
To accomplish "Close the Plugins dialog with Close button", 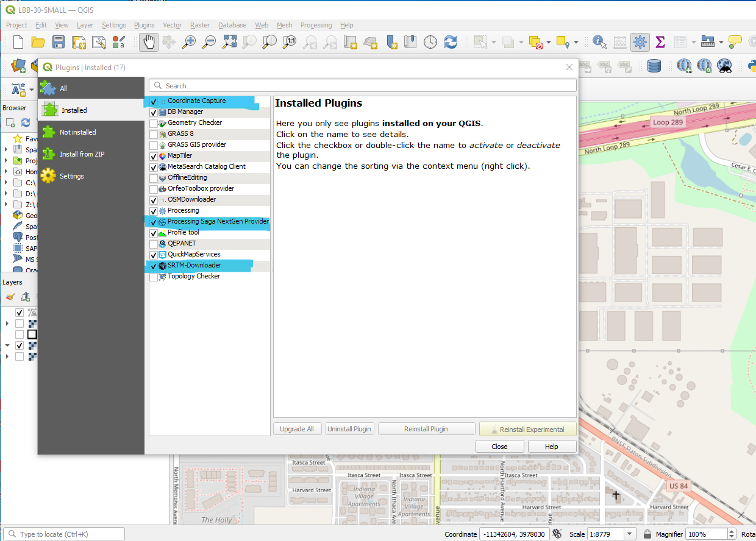I will (x=499, y=447).
